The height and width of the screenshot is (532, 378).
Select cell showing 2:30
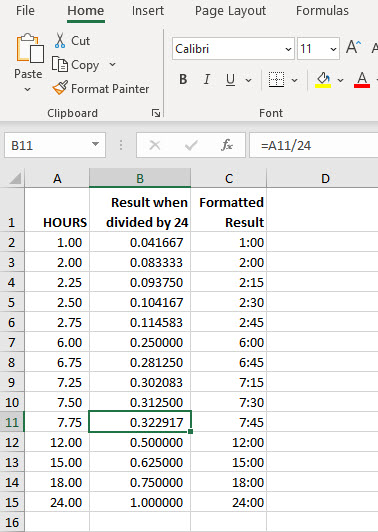pos(229,302)
